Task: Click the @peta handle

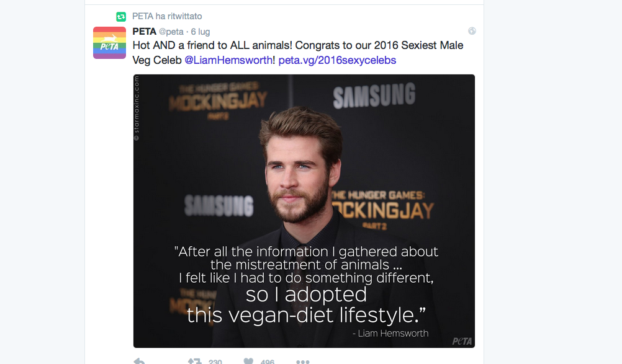Action: coord(172,32)
